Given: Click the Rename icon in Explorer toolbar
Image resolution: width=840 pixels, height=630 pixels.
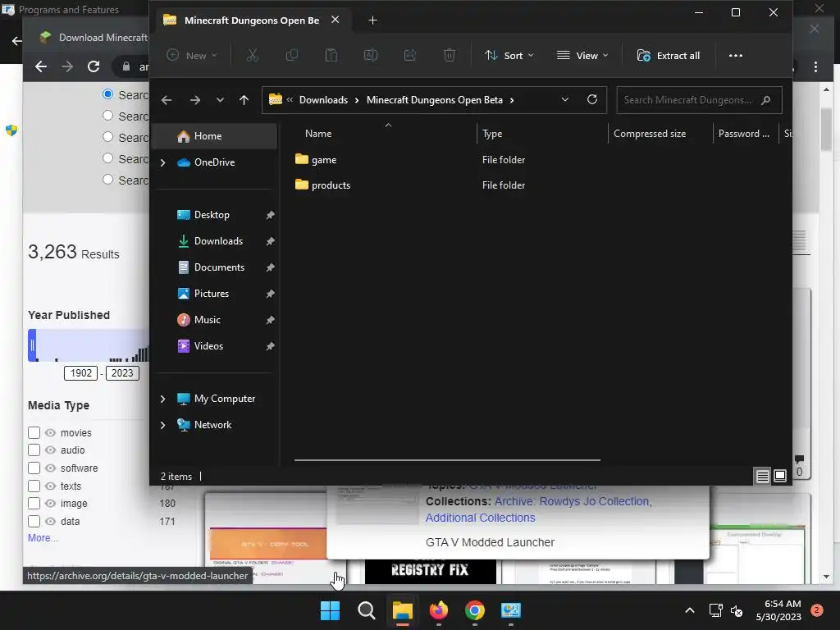Looking at the screenshot, I should click(x=371, y=55).
